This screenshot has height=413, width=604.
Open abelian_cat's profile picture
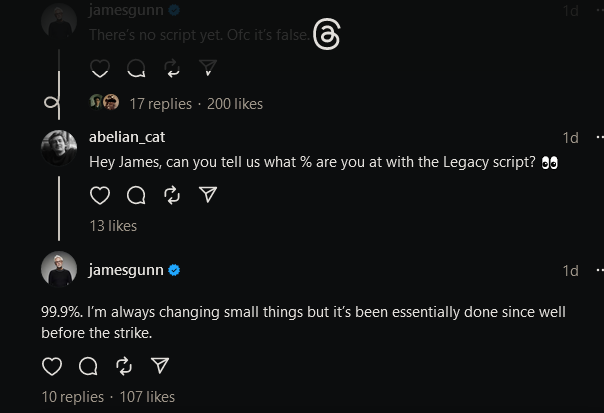pos(59,148)
